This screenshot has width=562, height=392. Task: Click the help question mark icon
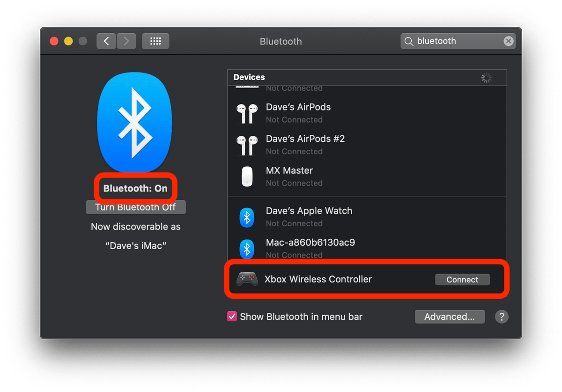pos(502,317)
